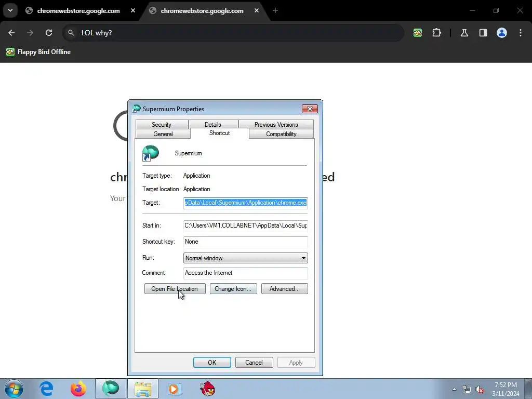Screen dimensions: 532x399
Task: Close the Supermium Properties dialog
Action: [x=310, y=109]
